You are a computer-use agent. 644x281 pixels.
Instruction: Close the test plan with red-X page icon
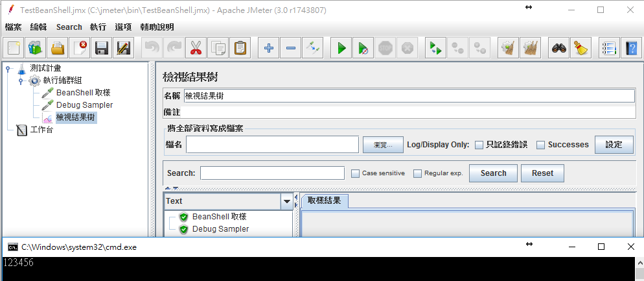80,48
